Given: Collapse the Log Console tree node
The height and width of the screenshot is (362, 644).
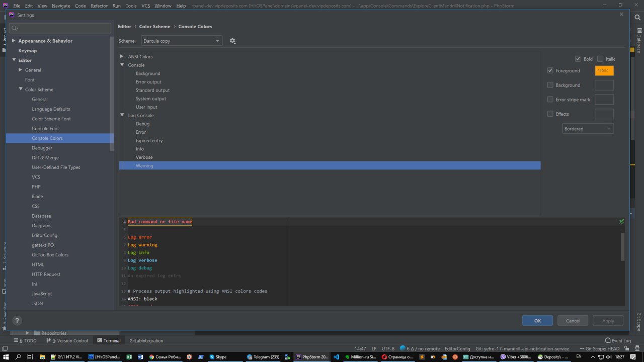Looking at the screenshot, I should tap(122, 115).
